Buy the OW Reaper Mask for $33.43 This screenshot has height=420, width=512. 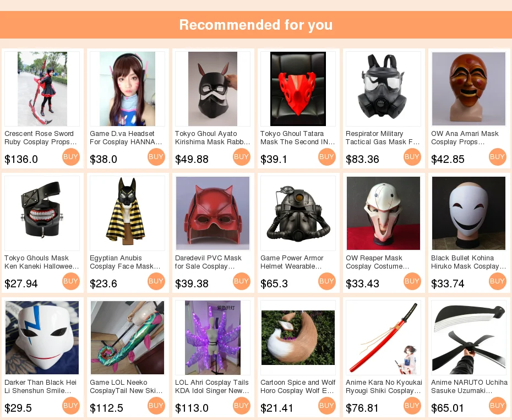(412, 281)
